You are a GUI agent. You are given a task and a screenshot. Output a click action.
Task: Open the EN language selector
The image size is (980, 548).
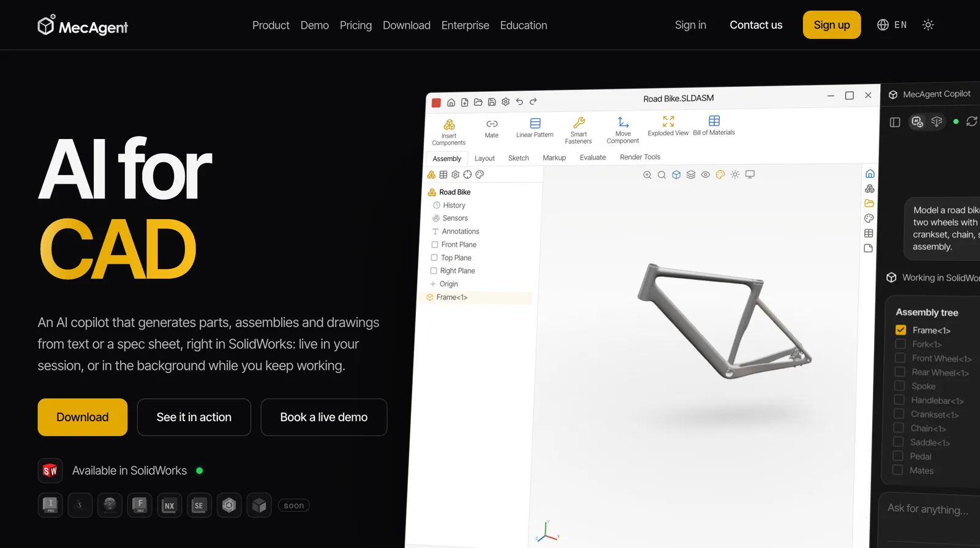pos(892,25)
